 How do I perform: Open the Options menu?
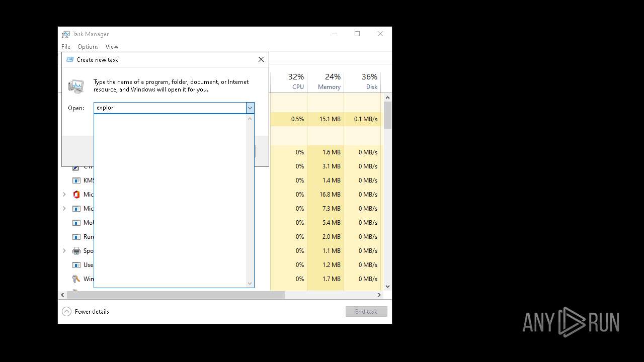pos(88,47)
